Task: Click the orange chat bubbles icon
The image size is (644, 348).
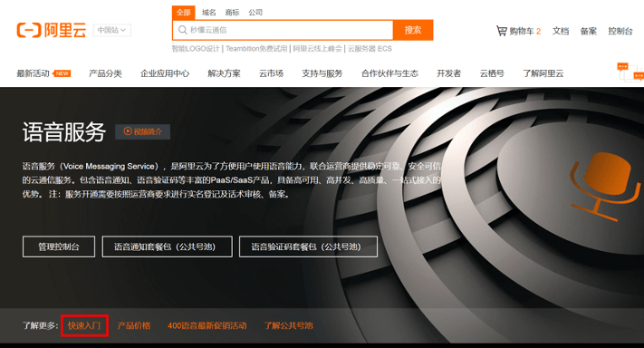Action: click(x=630, y=72)
